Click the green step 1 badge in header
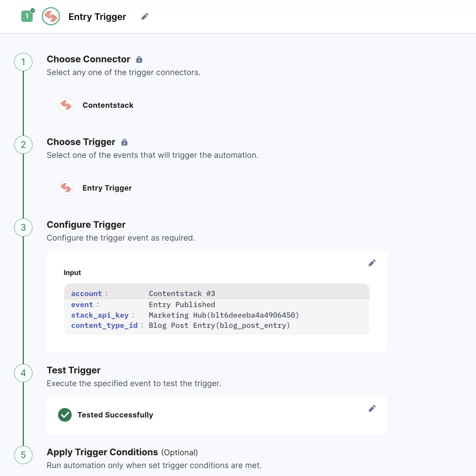The width and height of the screenshot is (476, 476). pos(27,16)
